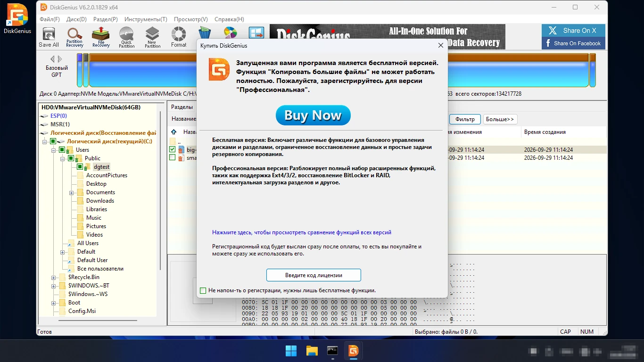Image resolution: width=644 pixels, height=362 pixels.
Task: Open the DiskGenius desktop shortcut
Action: click(x=17, y=19)
